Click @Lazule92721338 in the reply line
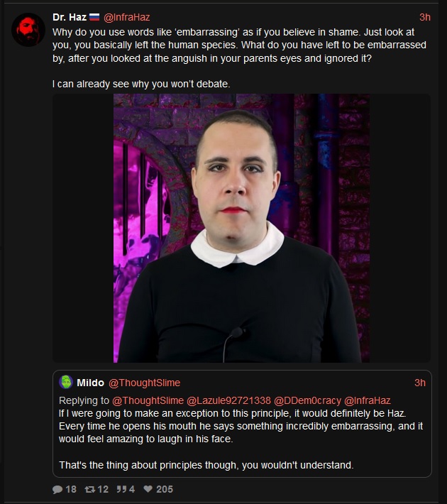 point(228,400)
